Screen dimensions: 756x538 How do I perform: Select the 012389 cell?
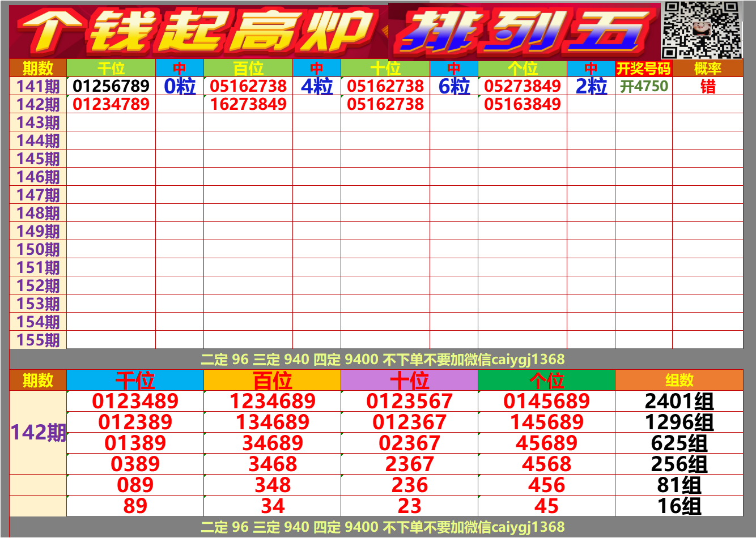[135, 422]
